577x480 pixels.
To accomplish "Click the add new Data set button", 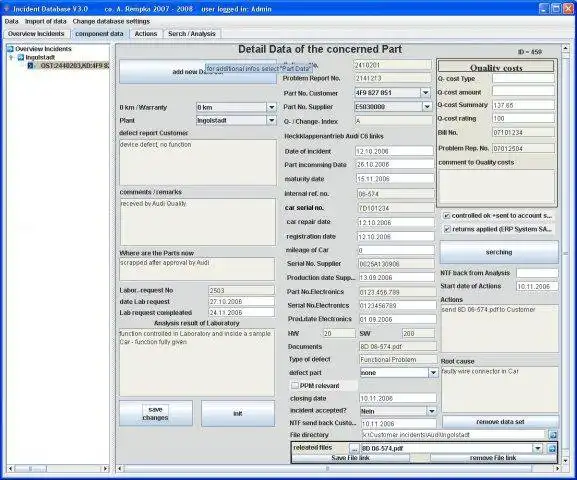I will point(198,71).
